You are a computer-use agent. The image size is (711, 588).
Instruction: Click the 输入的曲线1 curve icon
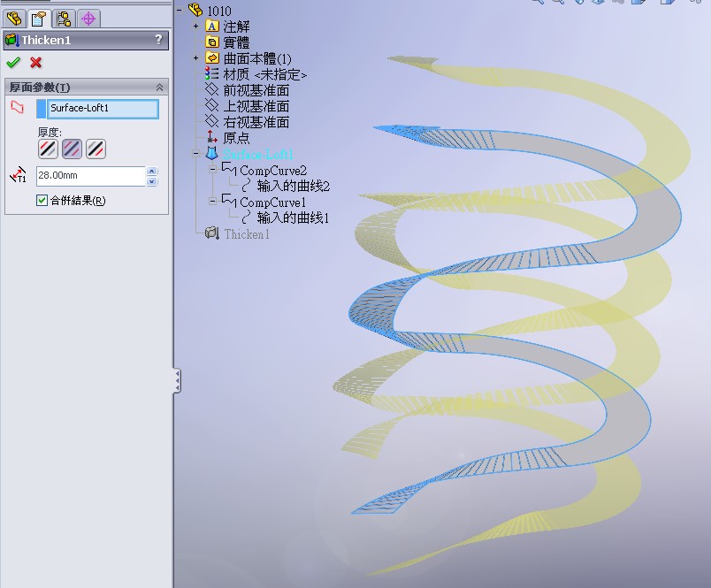point(246,218)
